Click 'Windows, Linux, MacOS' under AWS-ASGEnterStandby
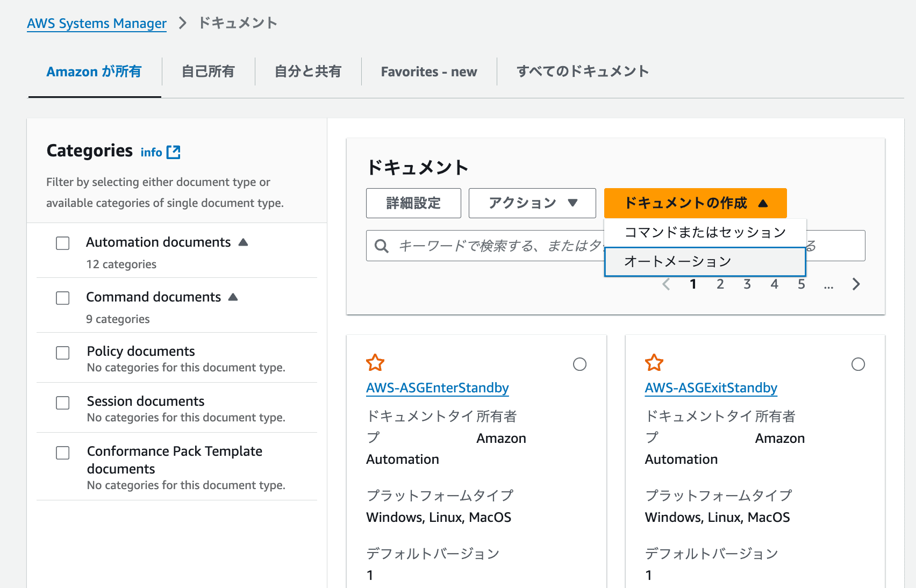 (439, 518)
